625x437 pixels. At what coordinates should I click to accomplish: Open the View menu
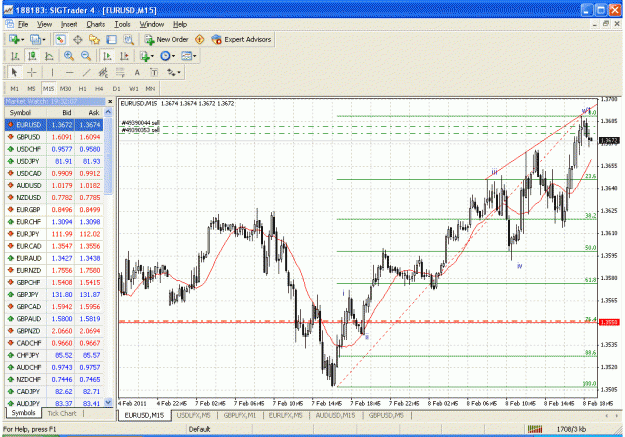click(x=44, y=24)
